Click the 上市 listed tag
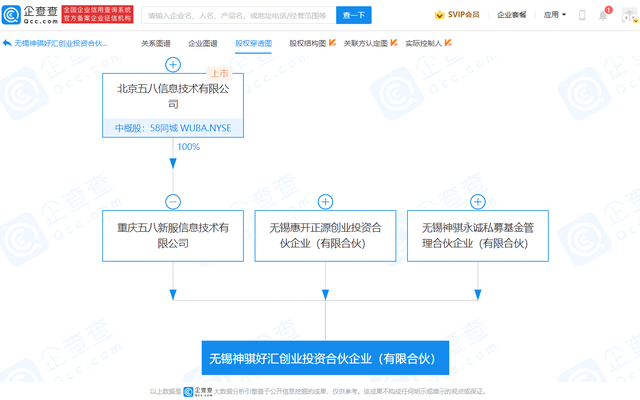The height and width of the screenshot is (400, 640). 220,73
